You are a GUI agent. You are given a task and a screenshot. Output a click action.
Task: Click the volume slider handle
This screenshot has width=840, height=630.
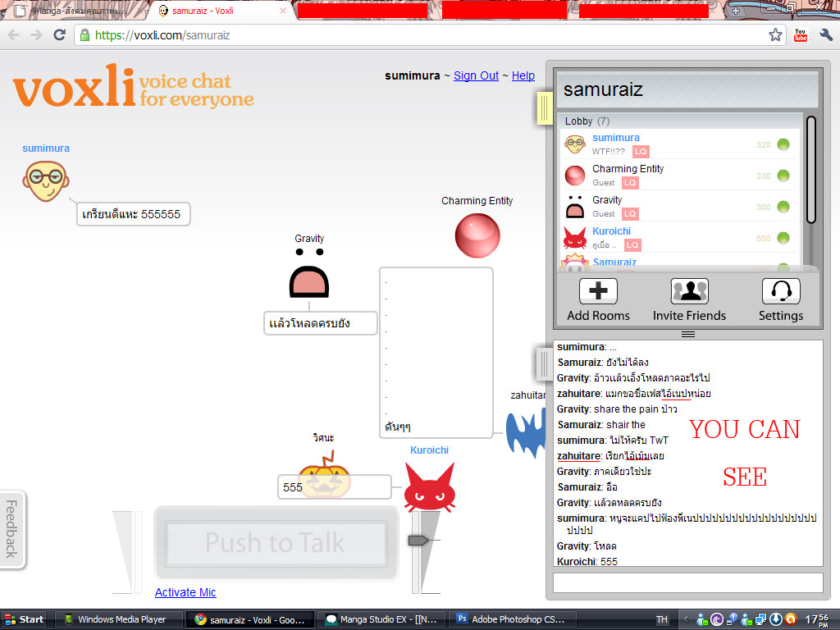(418, 540)
